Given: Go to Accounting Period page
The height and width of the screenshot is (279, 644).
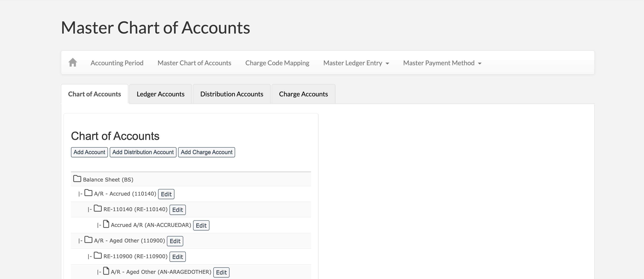Looking at the screenshot, I should tap(117, 63).
